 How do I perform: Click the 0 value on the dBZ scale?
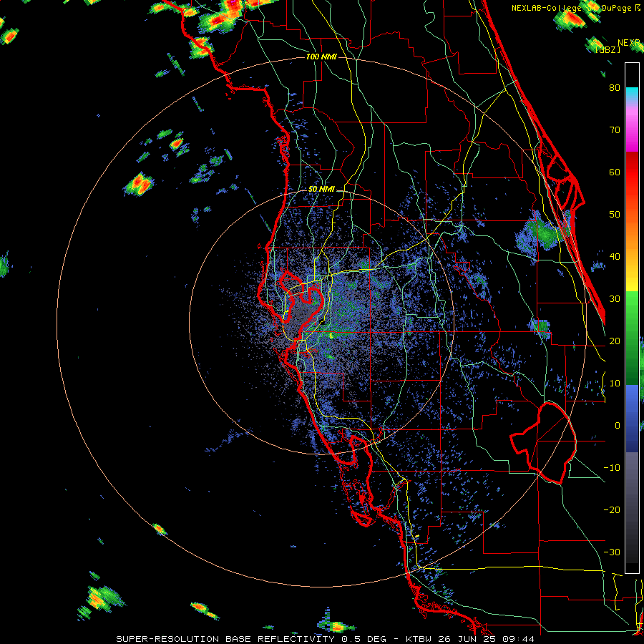pyautogui.click(x=618, y=426)
